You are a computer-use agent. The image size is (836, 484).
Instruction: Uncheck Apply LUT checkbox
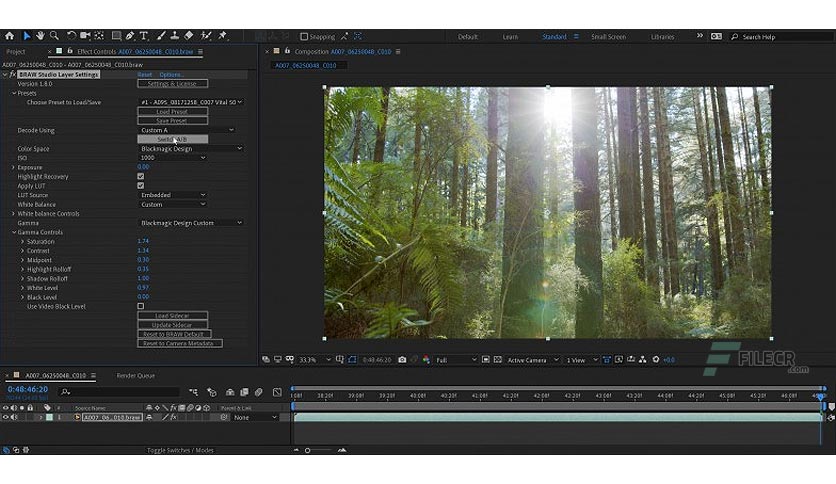141,185
